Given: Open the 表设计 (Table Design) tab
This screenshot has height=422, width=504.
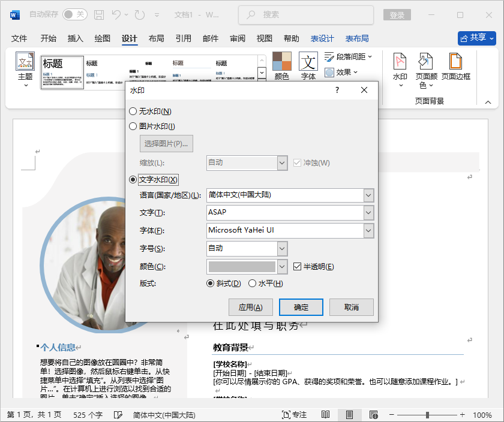Looking at the screenshot, I should click(323, 38).
